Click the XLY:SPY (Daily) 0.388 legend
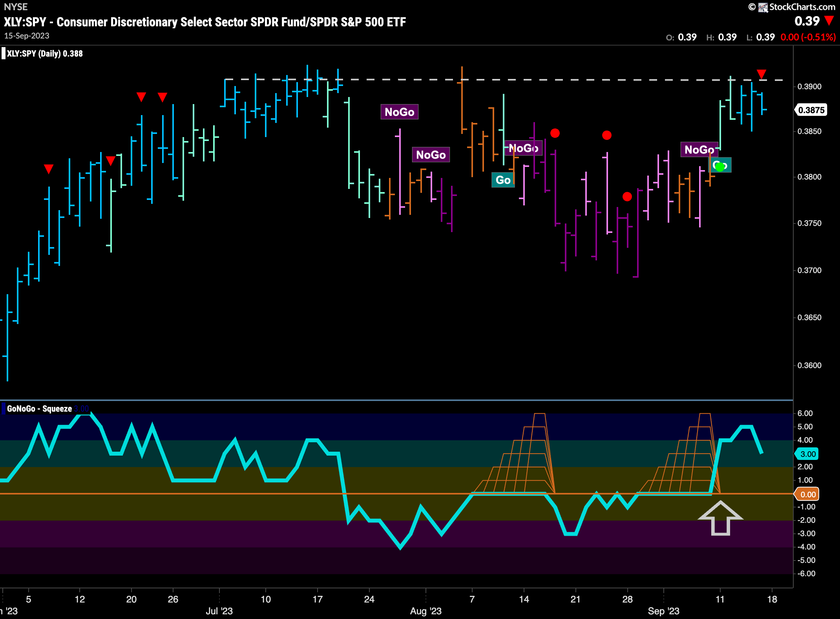Image resolution: width=840 pixels, height=619 pixels. [45, 53]
